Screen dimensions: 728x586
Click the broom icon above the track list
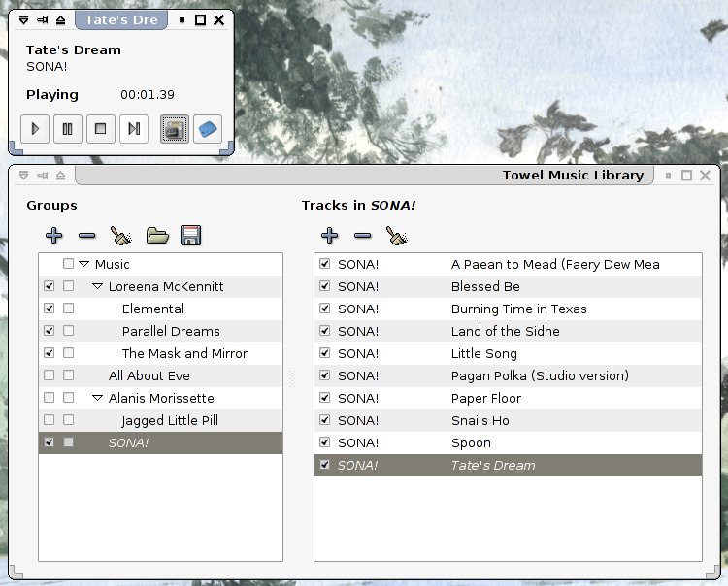[396, 235]
